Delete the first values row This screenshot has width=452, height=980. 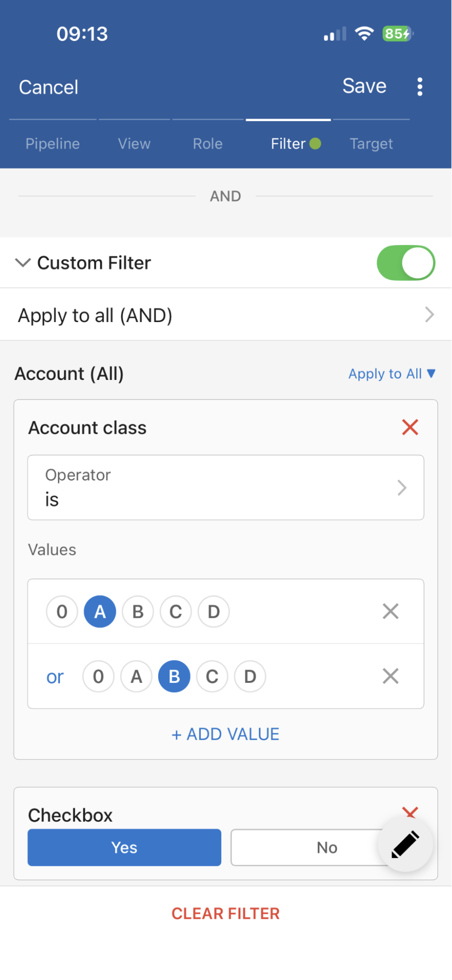tap(390, 611)
